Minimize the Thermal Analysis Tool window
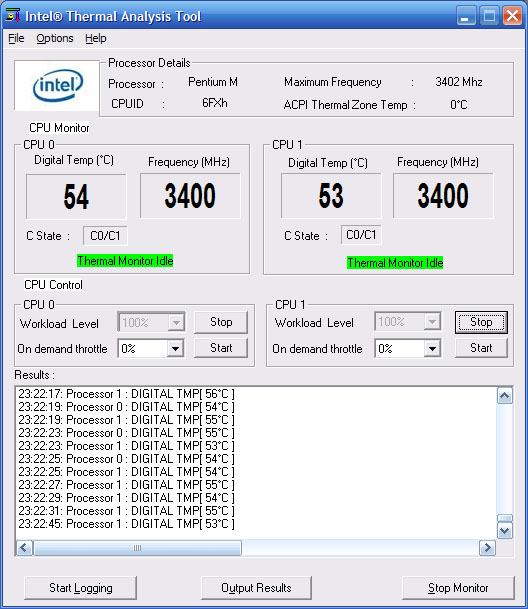The width and height of the screenshot is (528, 609). click(x=465, y=16)
